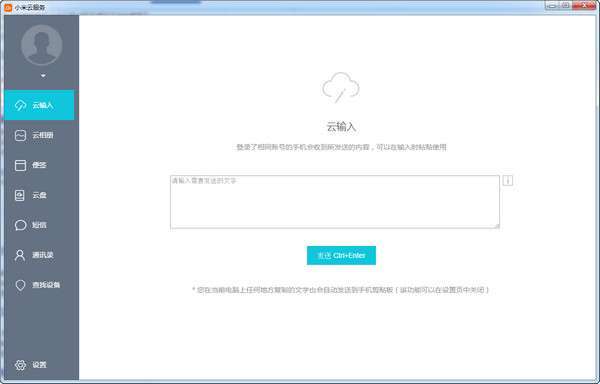Open the 查找设备 find device location icon
Image resolution: width=600 pixels, height=384 pixels.
point(20,285)
